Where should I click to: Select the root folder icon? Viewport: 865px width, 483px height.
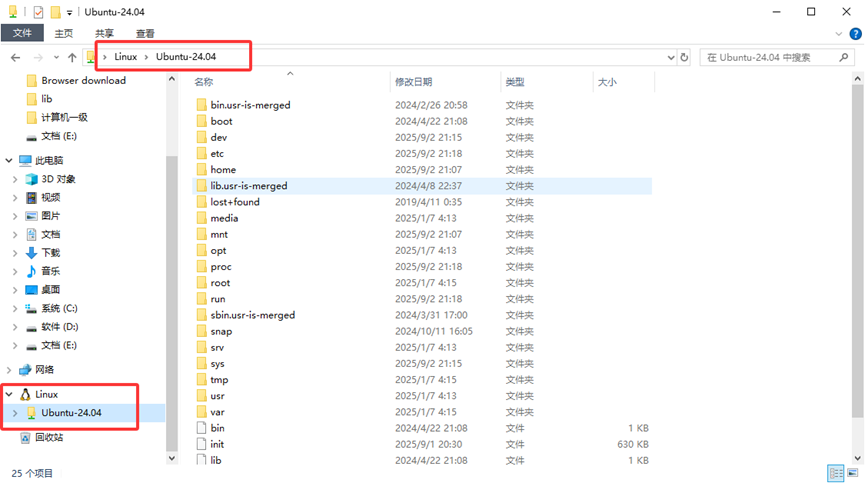(x=201, y=283)
